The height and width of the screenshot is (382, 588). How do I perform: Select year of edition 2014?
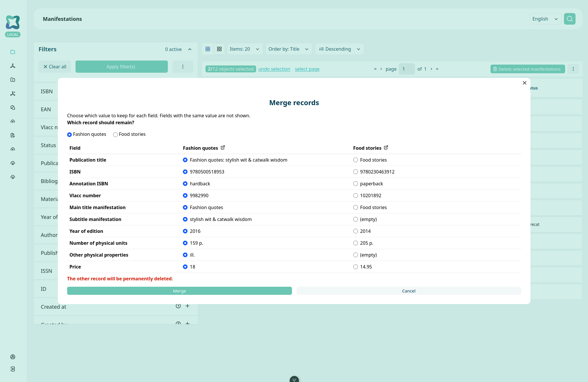[x=356, y=231]
